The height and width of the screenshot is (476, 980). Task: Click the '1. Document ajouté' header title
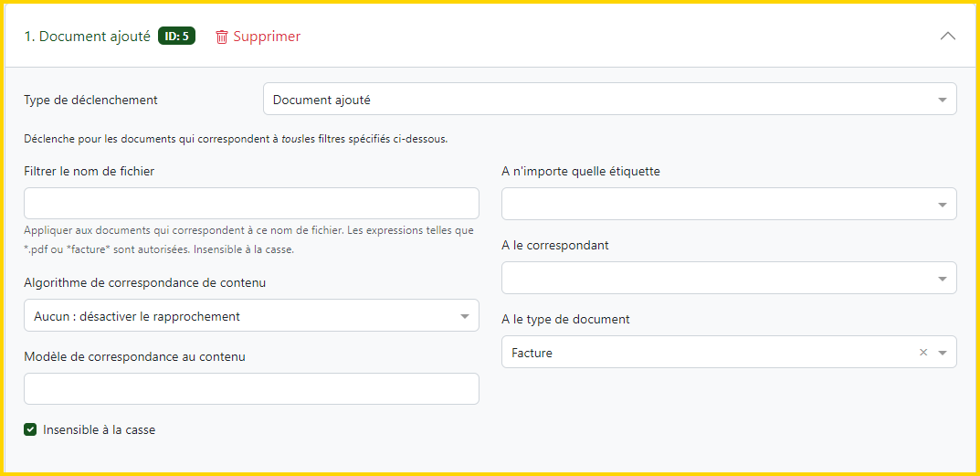(x=87, y=37)
